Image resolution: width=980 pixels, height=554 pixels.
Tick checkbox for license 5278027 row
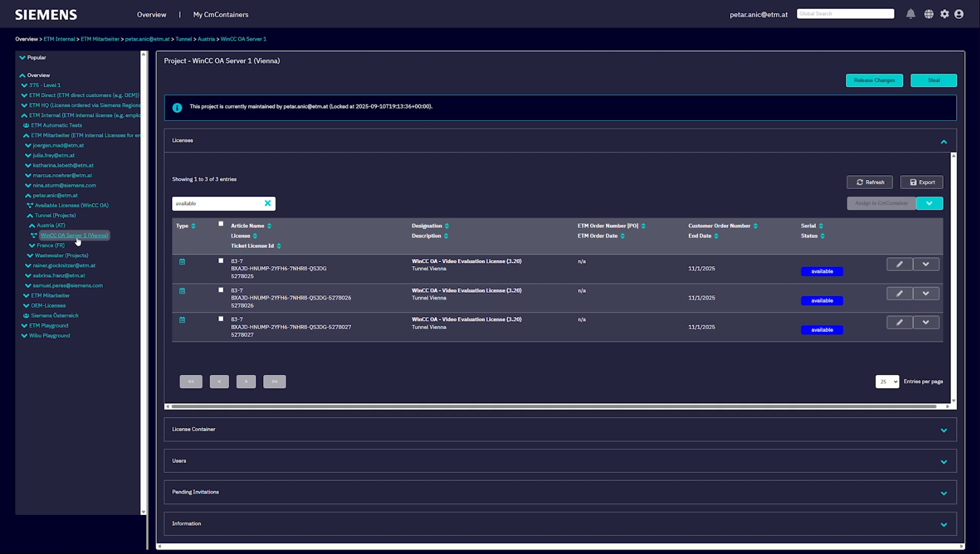(x=221, y=319)
